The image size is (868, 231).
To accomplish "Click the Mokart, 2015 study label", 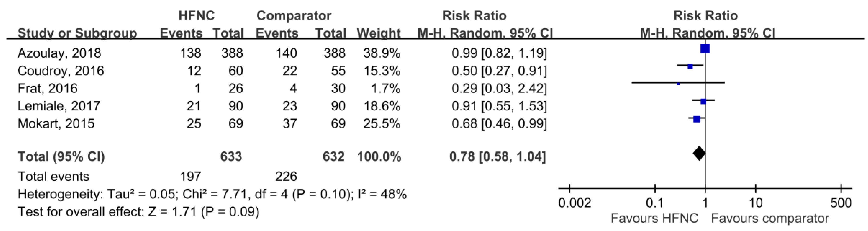I will pyautogui.click(x=56, y=124).
